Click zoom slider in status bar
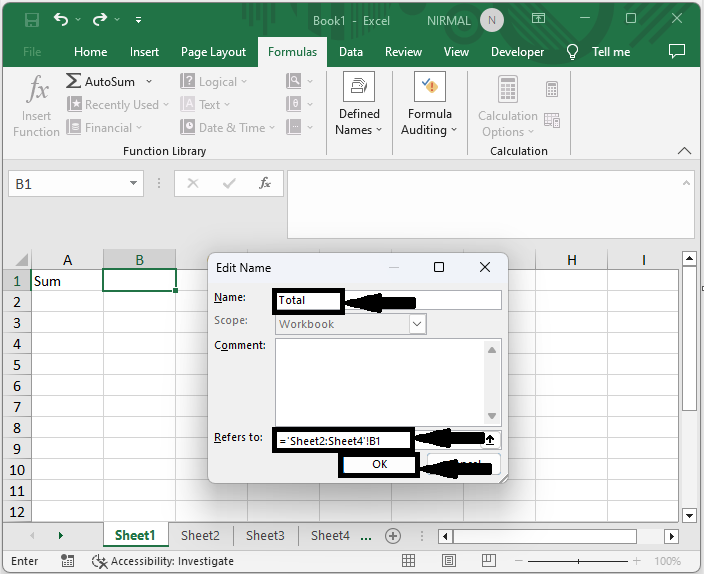 click(578, 561)
